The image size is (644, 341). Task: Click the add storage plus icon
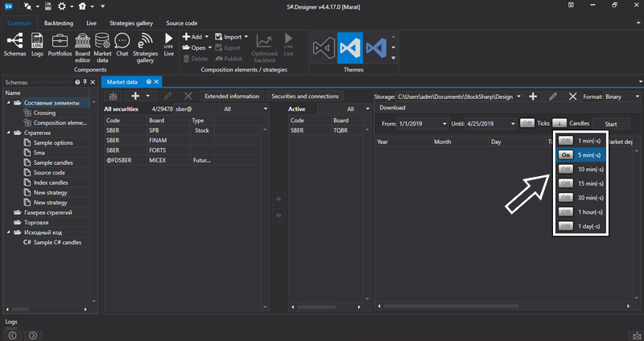pyautogui.click(x=532, y=97)
